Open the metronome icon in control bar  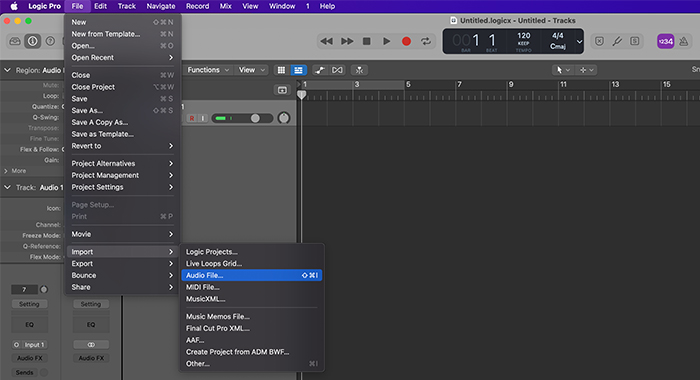pyautogui.click(x=683, y=41)
